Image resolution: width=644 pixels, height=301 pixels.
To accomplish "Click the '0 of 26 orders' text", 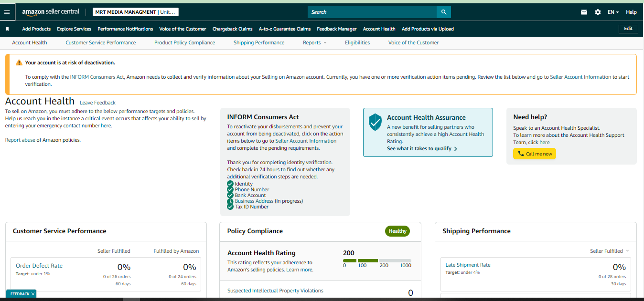I will [117, 277].
